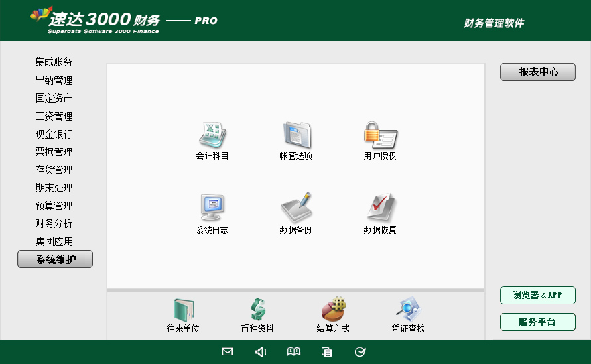Launch the 数据恢复 data restore icon
The image size is (591, 364).
click(381, 208)
